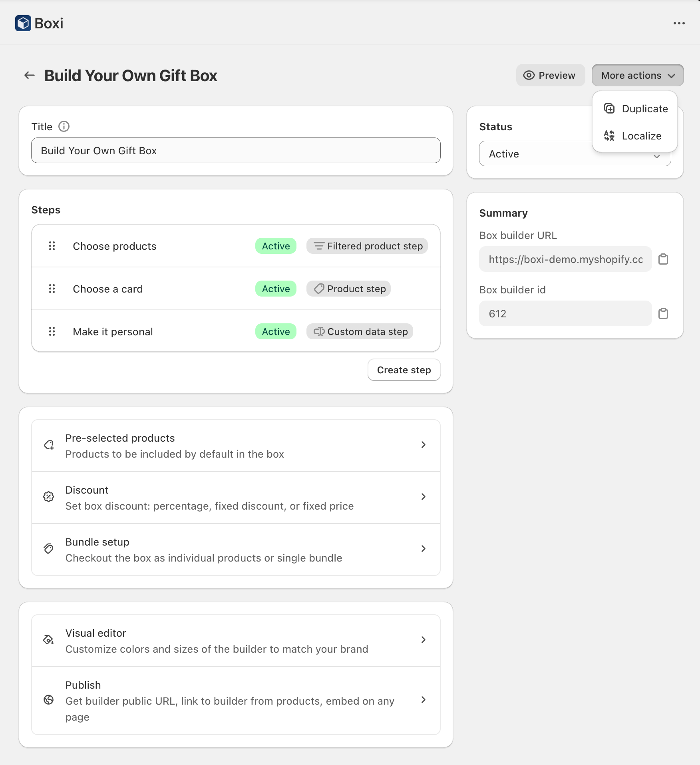The image size is (700, 765).
Task: Grab the Choose products drag handle
Action: pyautogui.click(x=52, y=246)
